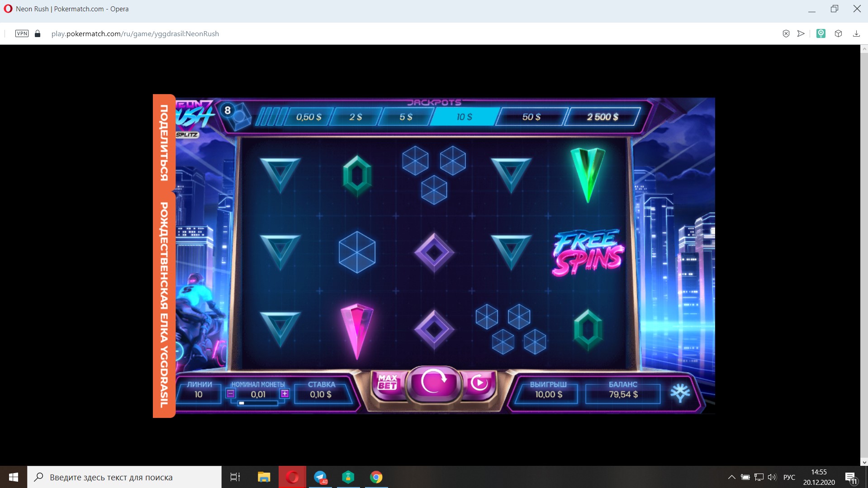Open the orange Yggdrasil Christmas tree banner

point(164,304)
